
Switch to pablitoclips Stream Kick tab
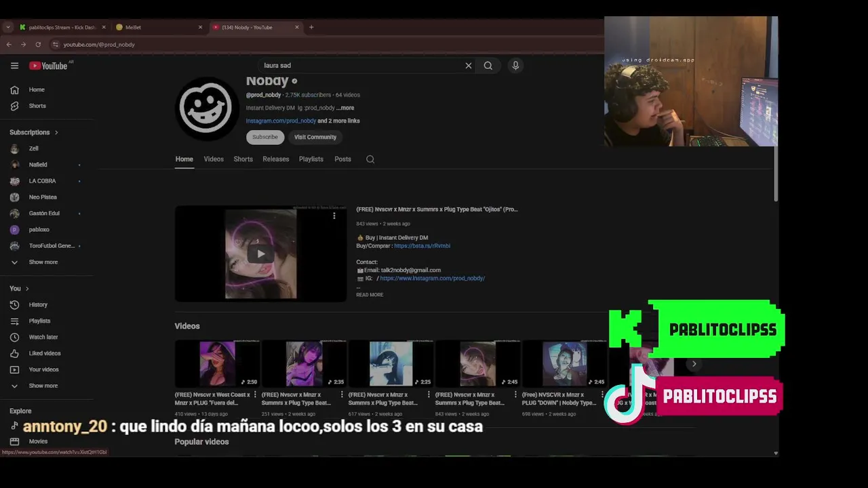[62, 27]
